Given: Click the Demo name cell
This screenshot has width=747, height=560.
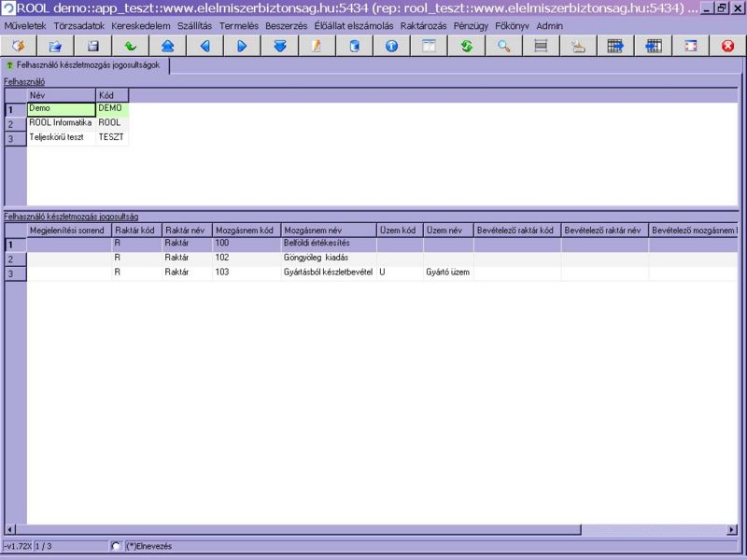Looking at the screenshot, I should click(60, 108).
